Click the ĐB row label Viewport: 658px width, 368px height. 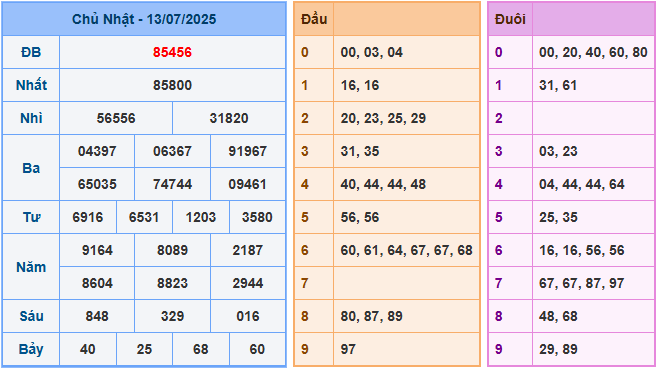click(x=31, y=52)
